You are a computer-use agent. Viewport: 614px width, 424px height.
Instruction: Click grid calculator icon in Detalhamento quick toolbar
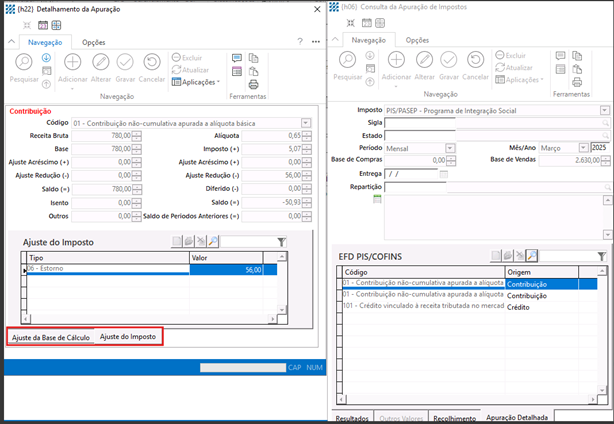tap(56, 25)
